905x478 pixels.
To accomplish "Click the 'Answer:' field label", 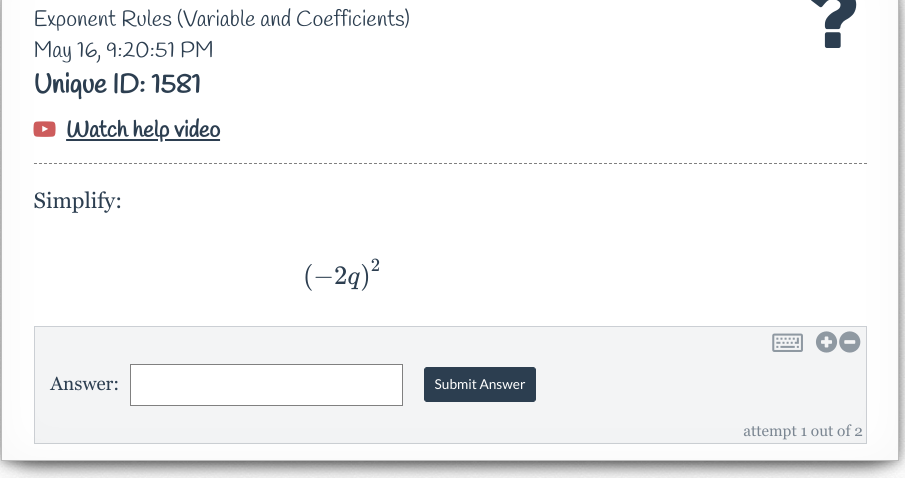I will point(84,385).
